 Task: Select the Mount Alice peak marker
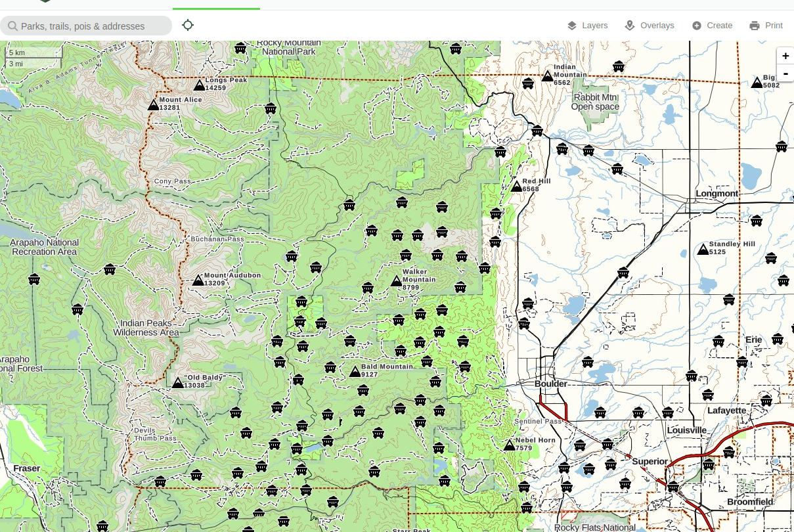click(x=153, y=105)
